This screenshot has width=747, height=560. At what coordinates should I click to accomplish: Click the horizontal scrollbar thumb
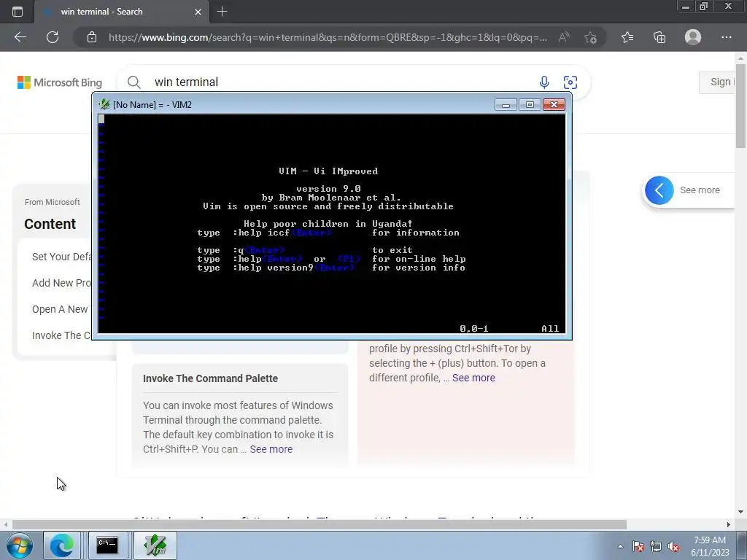320,524
